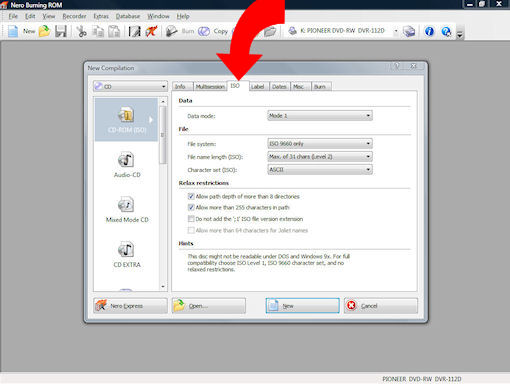The width and height of the screenshot is (510, 384).
Task: Click the help question-mark globe icon
Action: tap(446, 31)
